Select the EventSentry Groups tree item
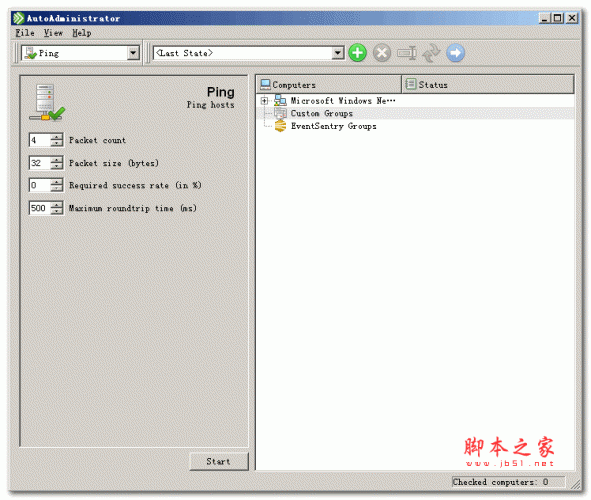Screen dimensions: 591x500 coord(333,126)
